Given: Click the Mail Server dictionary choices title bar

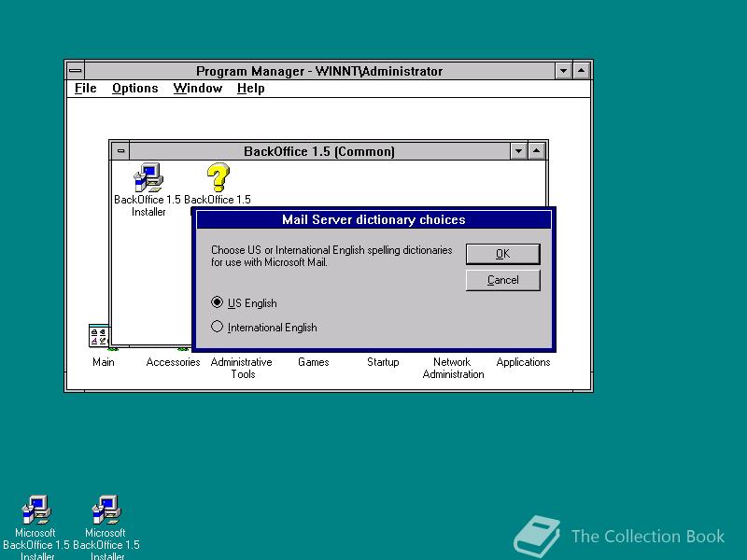Looking at the screenshot, I should 374,219.
